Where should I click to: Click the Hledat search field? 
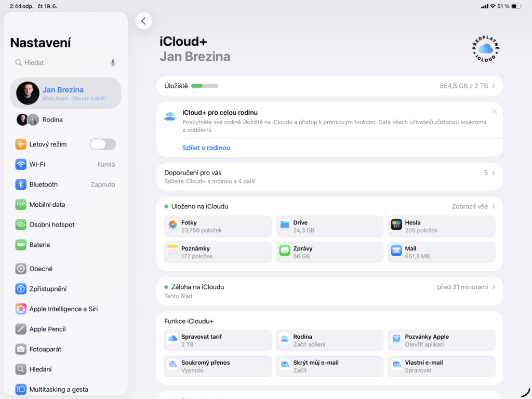(x=65, y=62)
